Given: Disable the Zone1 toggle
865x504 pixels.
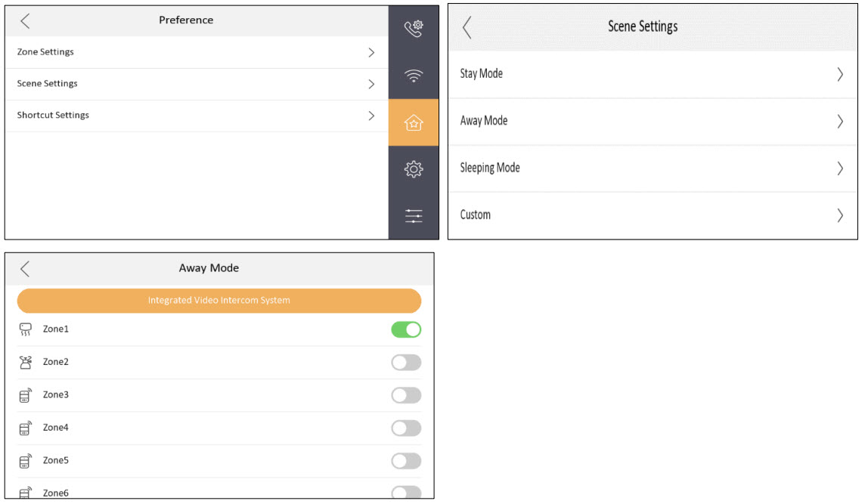Looking at the screenshot, I should click(406, 329).
